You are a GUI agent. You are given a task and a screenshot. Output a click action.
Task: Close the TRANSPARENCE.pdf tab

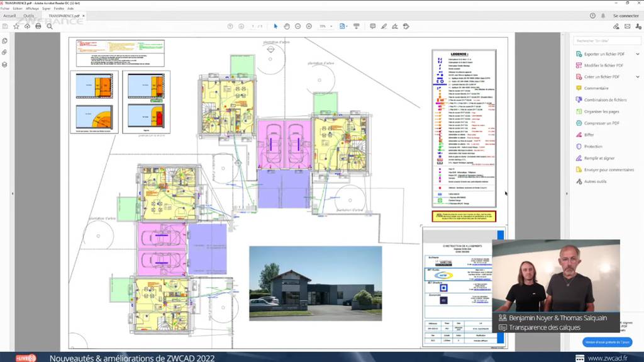click(84, 16)
